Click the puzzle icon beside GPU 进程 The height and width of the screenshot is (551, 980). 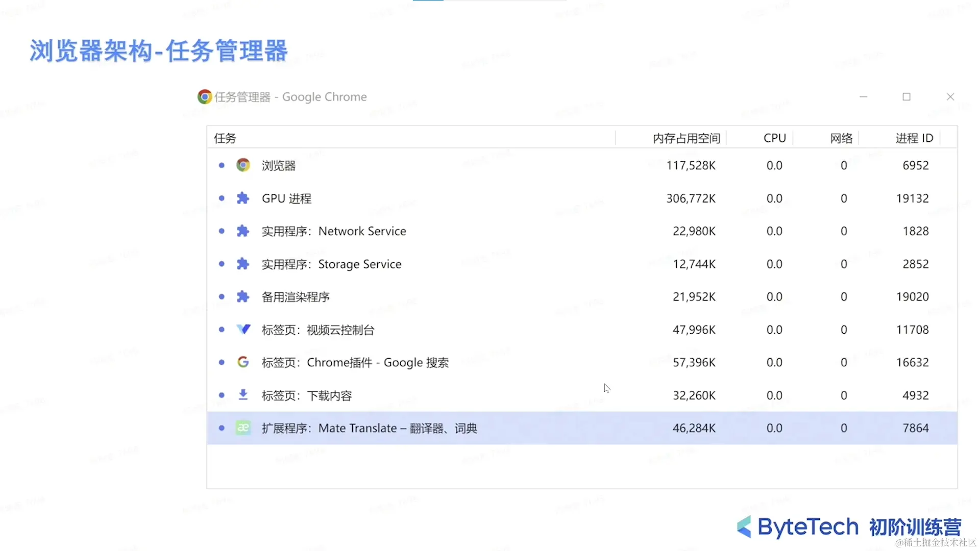tap(243, 198)
